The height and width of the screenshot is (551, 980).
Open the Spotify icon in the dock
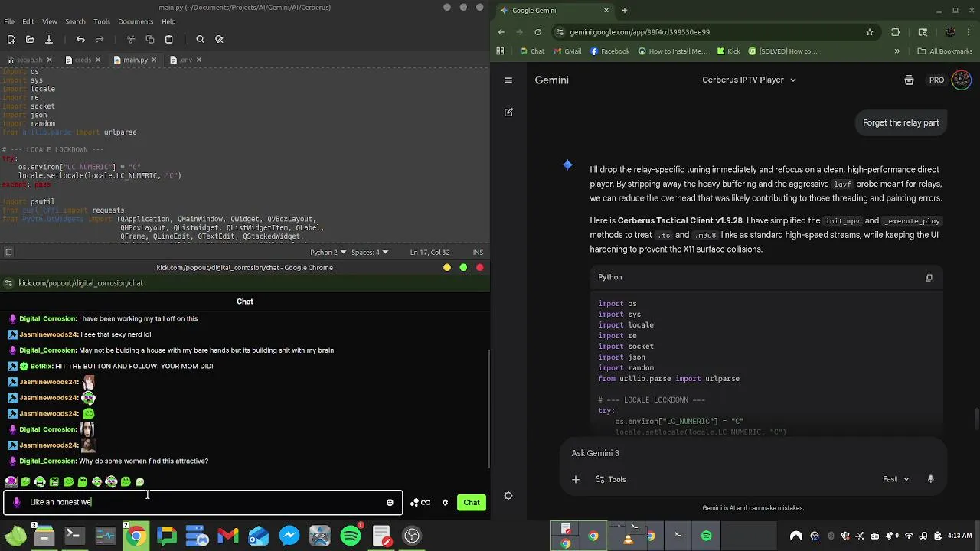351,536
